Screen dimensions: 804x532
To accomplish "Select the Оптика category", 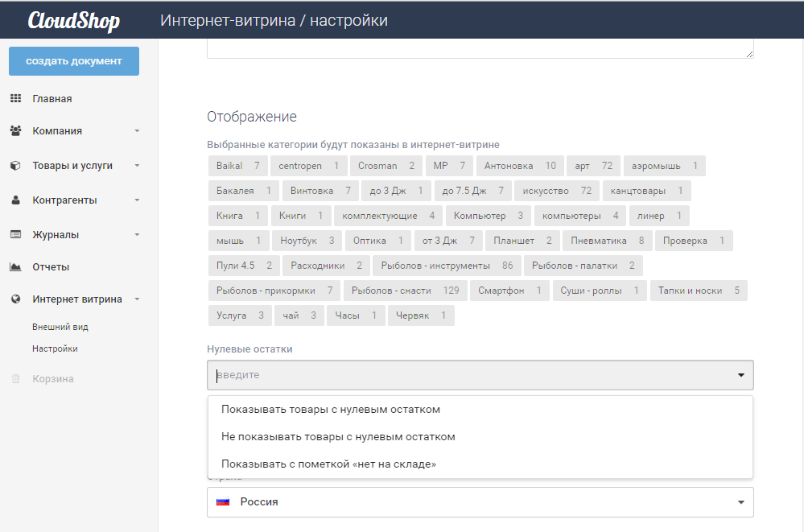I will point(378,241).
